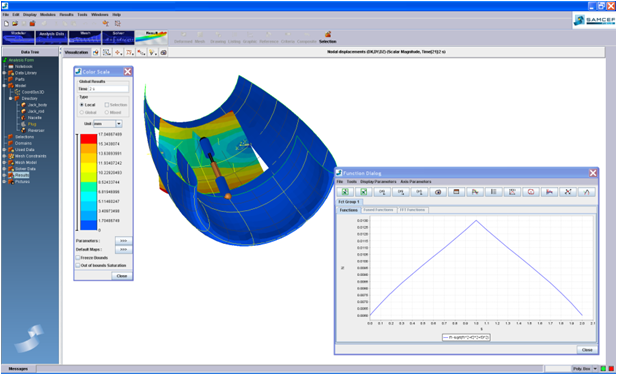This screenshot has height=375, width=617.
Task: Open the Unit dropdown in Color Scale
Action: pyautogui.click(x=118, y=124)
